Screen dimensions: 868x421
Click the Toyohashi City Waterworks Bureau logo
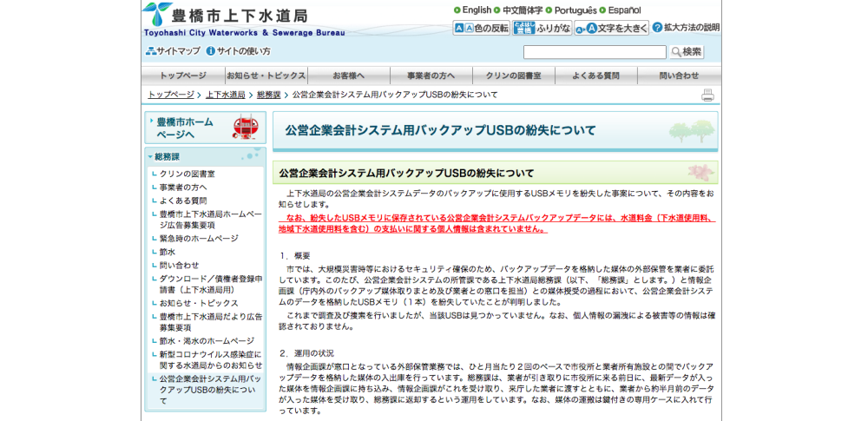pyautogui.click(x=244, y=19)
